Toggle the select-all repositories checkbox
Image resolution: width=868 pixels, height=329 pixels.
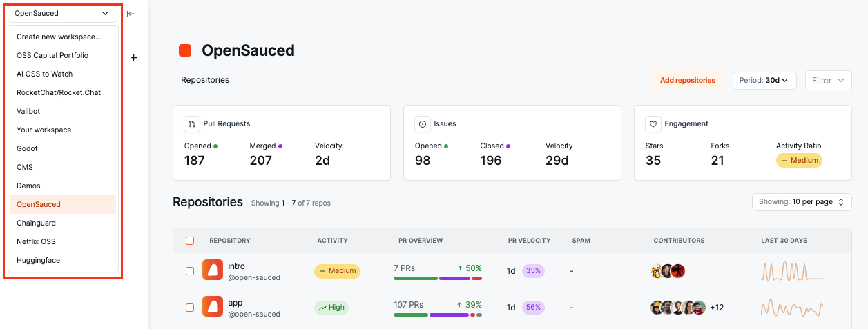click(x=190, y=241)
